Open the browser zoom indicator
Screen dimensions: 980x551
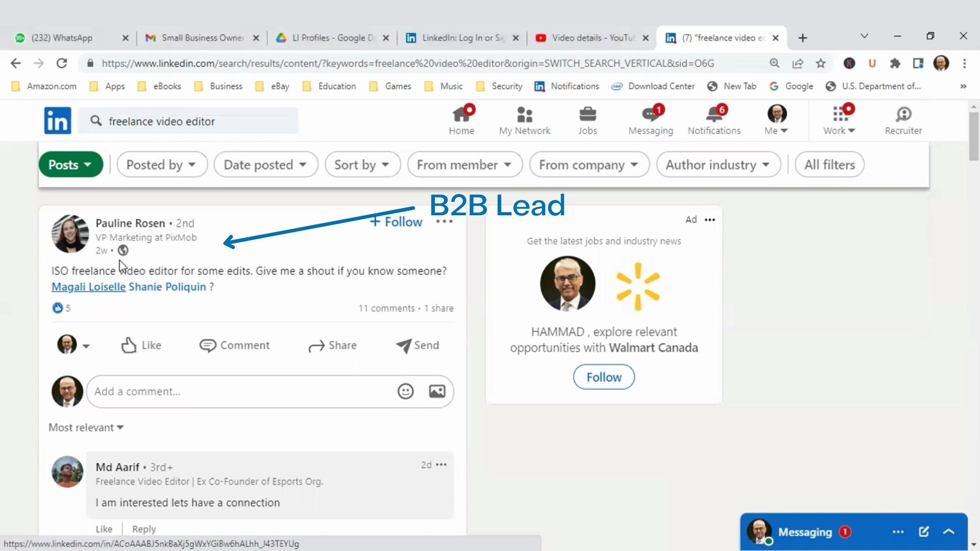774,63
